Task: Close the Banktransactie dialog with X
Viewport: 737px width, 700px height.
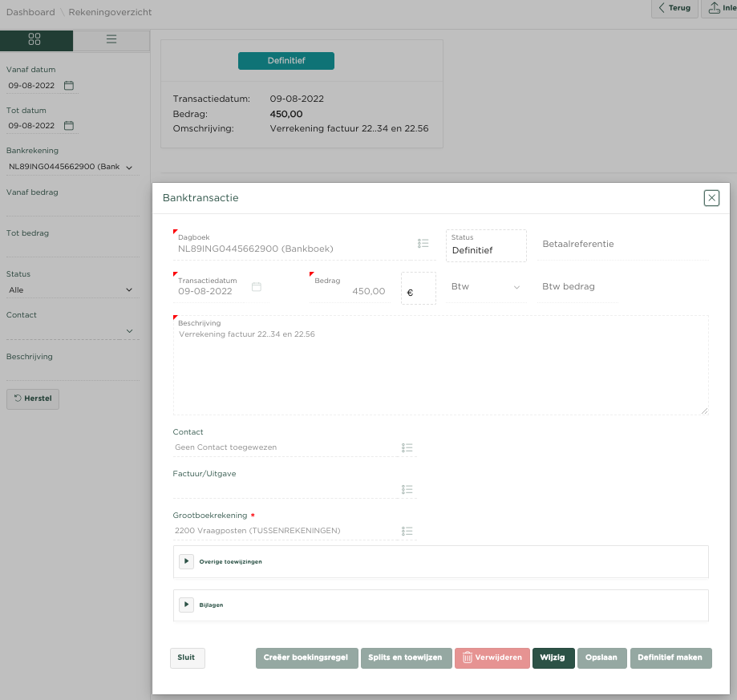Action: (711, 198)
